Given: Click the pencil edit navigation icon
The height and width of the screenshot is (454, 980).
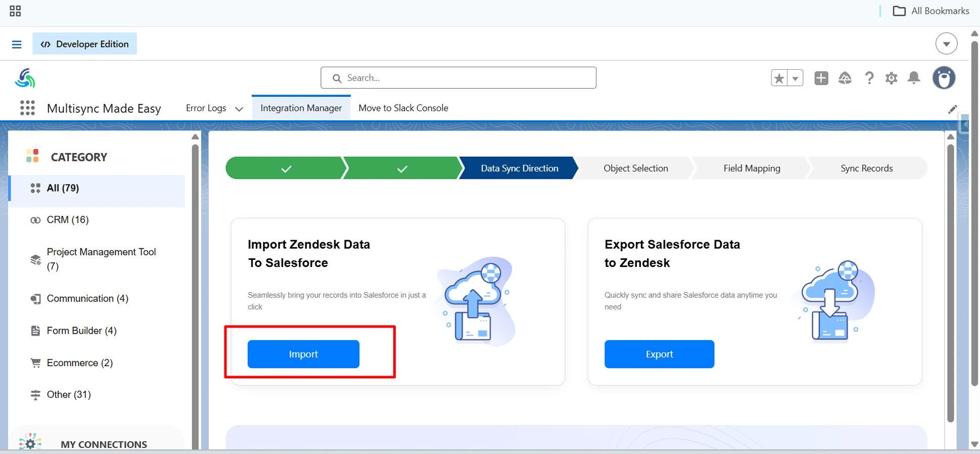Looking at the screenshot, I should 952,109.
